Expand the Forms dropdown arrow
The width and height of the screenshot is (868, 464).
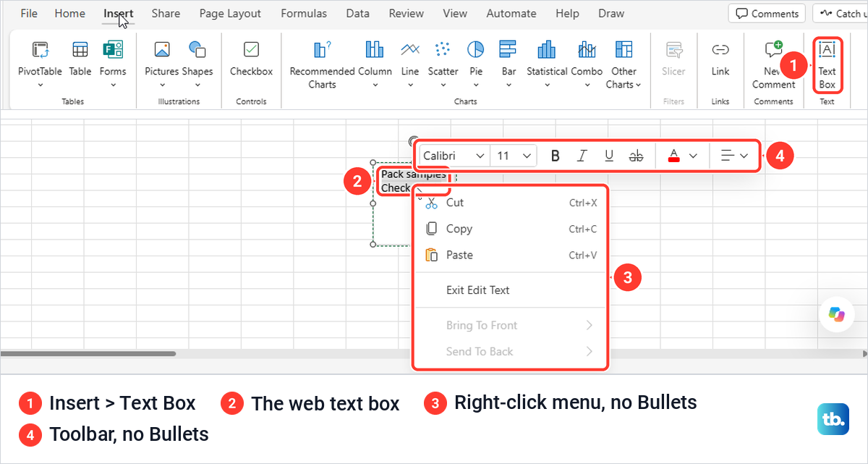click(x=113, y=85)
